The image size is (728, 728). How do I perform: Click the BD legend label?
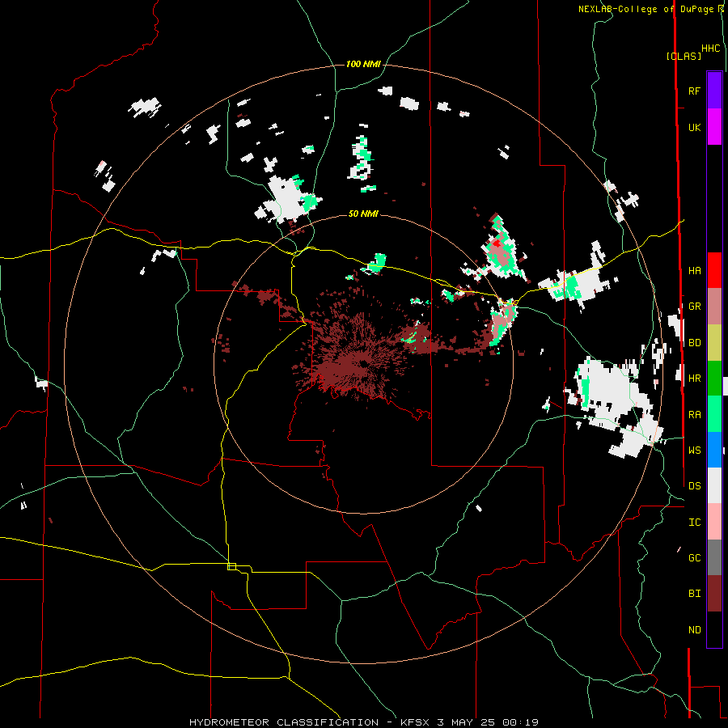click(x=694, y=343)
